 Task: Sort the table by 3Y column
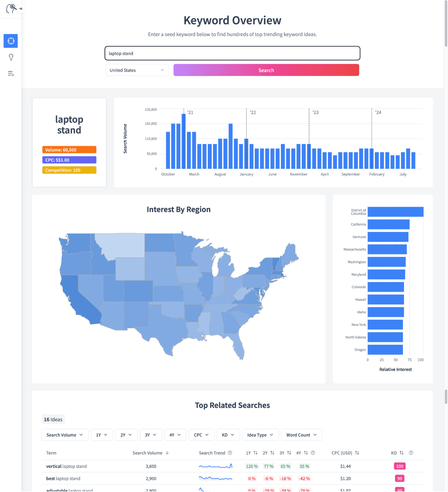click(289, 453)
